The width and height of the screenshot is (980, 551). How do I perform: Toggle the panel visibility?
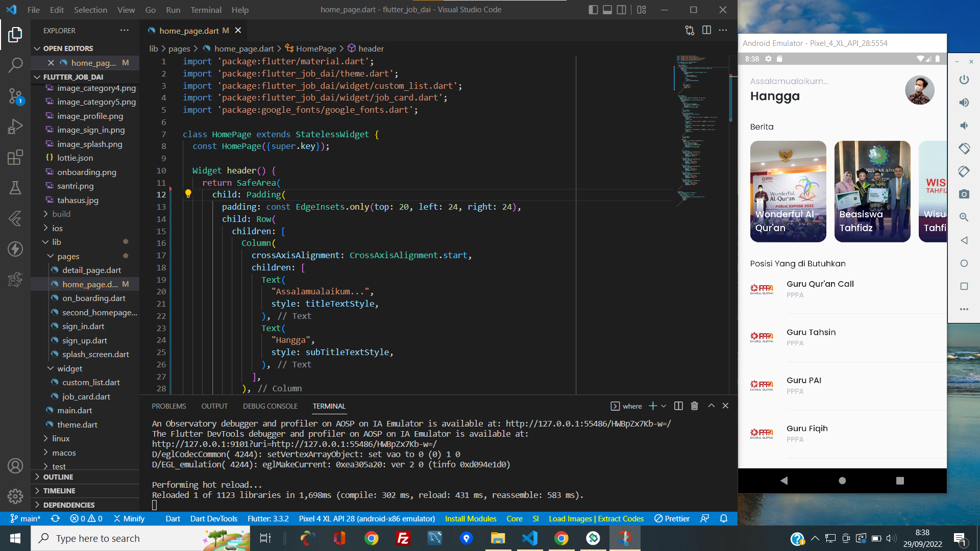(607, 10)
